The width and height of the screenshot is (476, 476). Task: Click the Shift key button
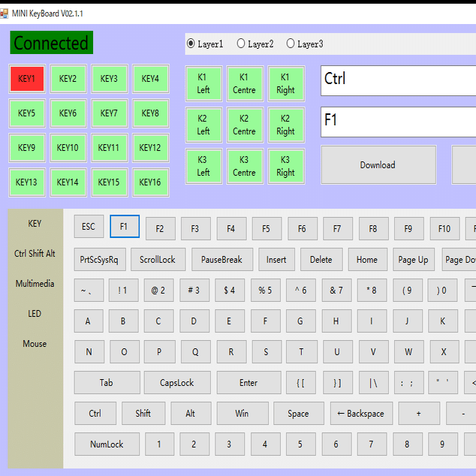(143, 413)
